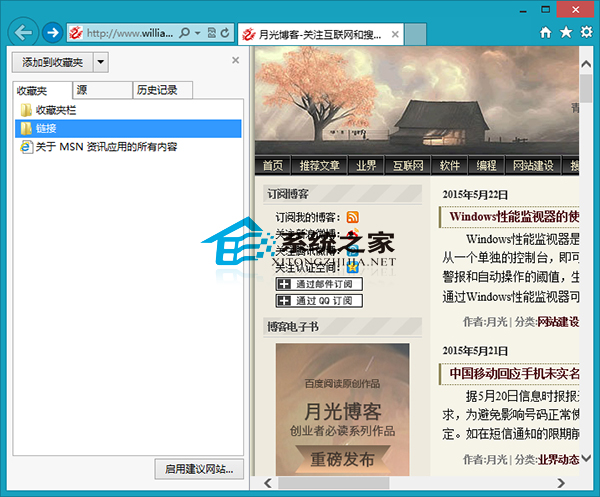
Task: Click the orange RSS feed icon
Action: (352, 217)
